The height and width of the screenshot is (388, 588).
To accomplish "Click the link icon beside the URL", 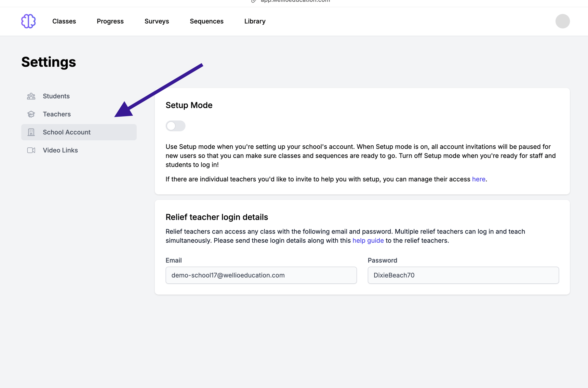I will coord(253,1).
